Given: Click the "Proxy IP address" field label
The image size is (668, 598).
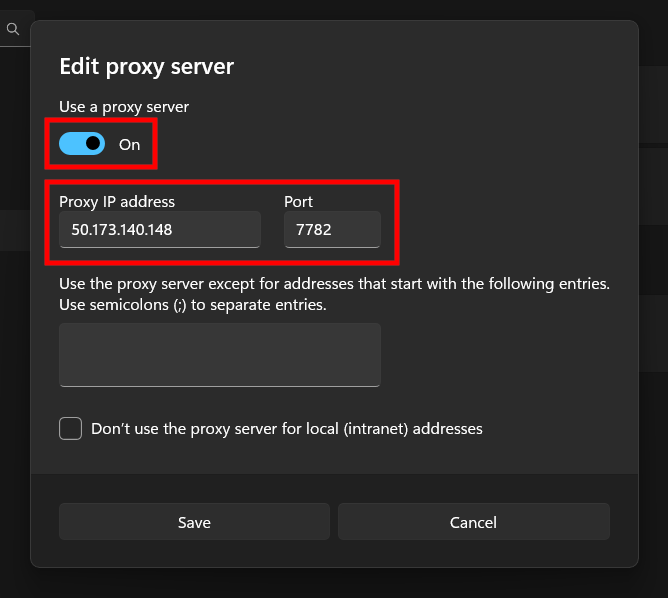Looking at the screenshot, I should (117, 202).
